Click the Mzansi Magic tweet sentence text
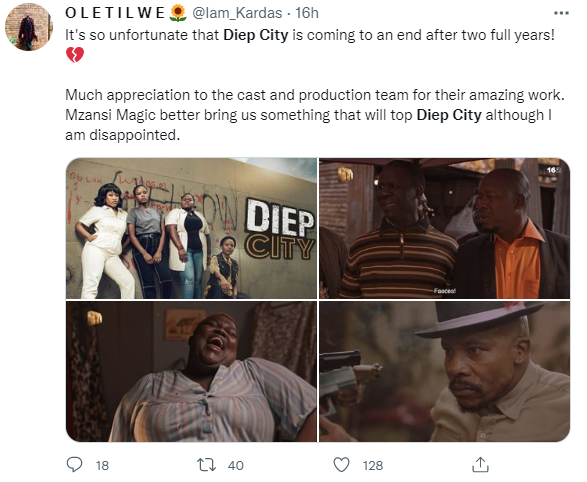Screen dimensions: 587x482 [308, 125]
